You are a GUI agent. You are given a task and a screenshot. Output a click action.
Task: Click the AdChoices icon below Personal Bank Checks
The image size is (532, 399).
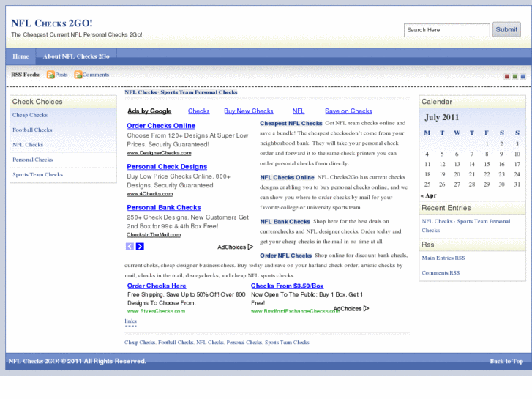[x=250, y=247]
